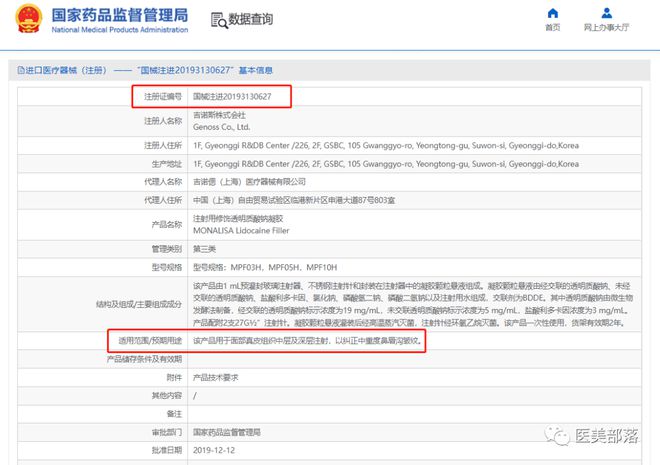Click the 结构及组成/主要组成成分 label
The image size is (660, 465).
tap(139, 304)
